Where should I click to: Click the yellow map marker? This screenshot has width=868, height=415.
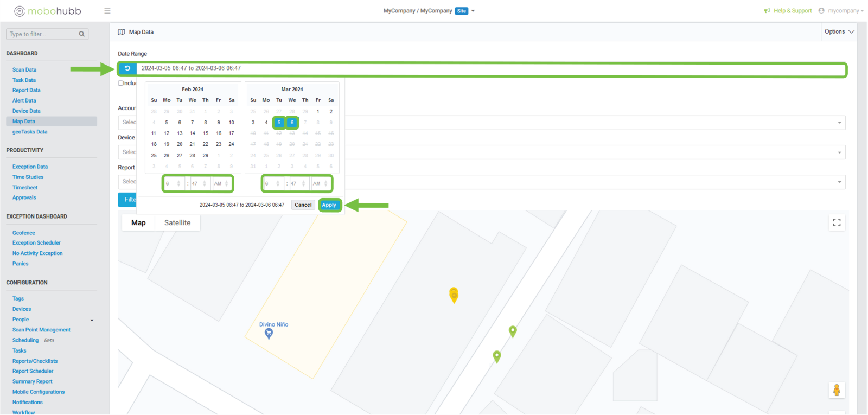tap(454, 295)
